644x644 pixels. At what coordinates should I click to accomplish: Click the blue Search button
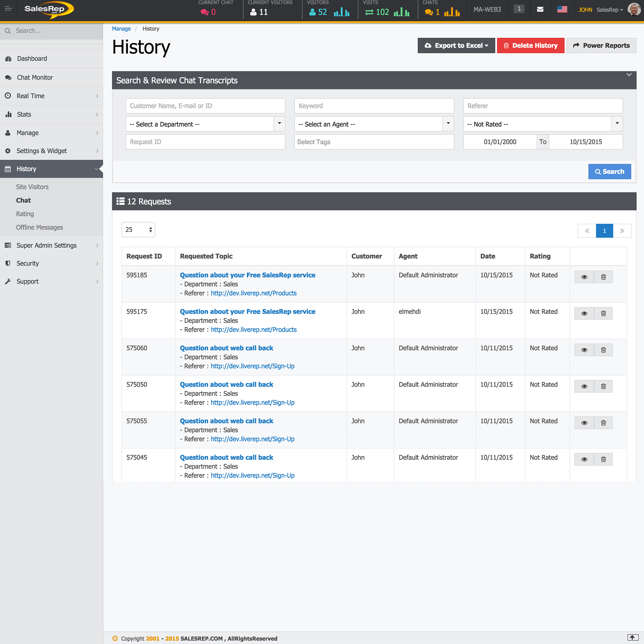(609, 172)
